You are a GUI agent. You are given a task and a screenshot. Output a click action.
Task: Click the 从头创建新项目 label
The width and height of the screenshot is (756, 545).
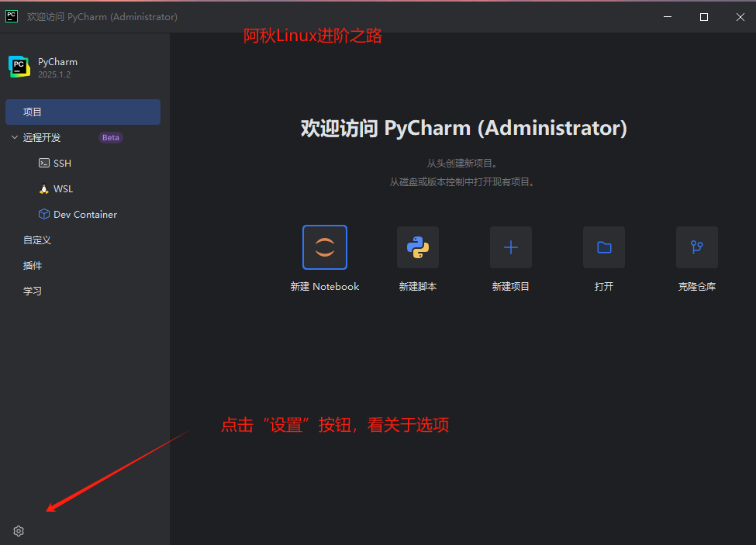tap(462, 163)
